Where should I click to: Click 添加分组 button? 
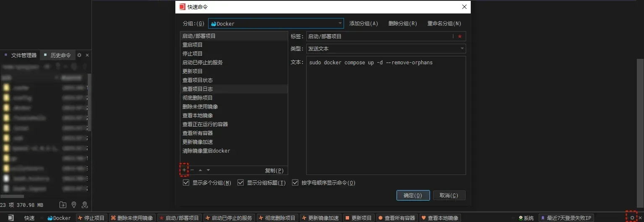point(363,24)
